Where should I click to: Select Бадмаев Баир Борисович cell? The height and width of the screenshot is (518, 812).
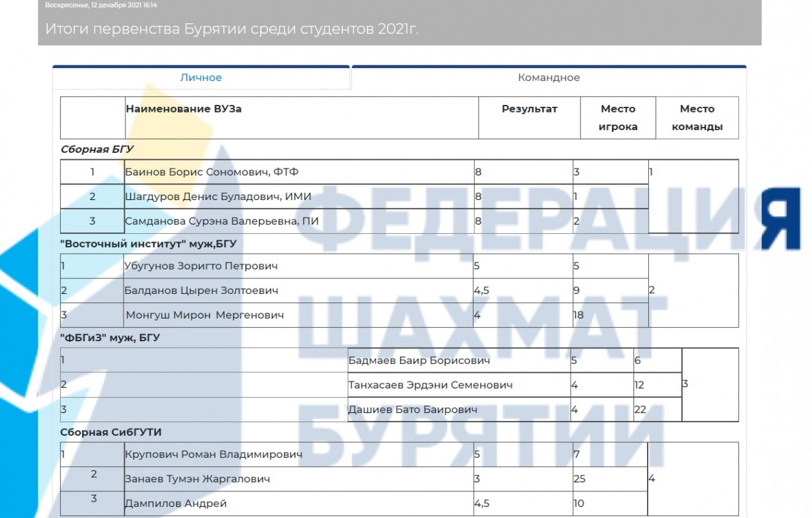pyautogui.click(x=419, y=361)
